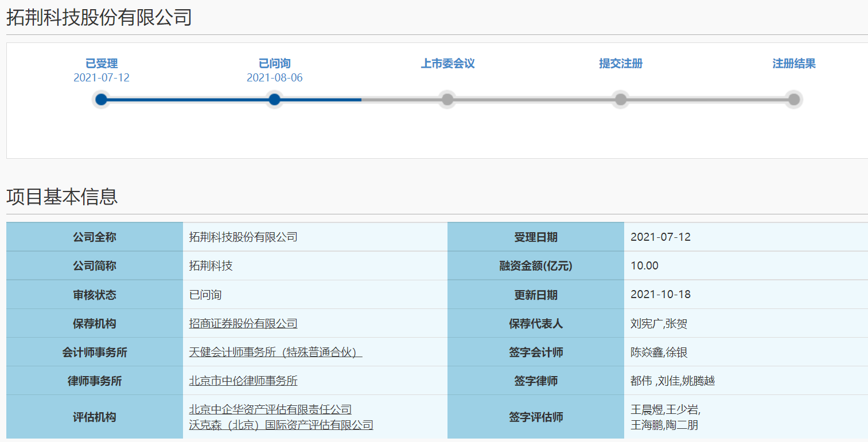Viewport: 868px width, 442px height.
Task: Click appraisers 王海鹏,陶二朋
Action: pos(664,425)
